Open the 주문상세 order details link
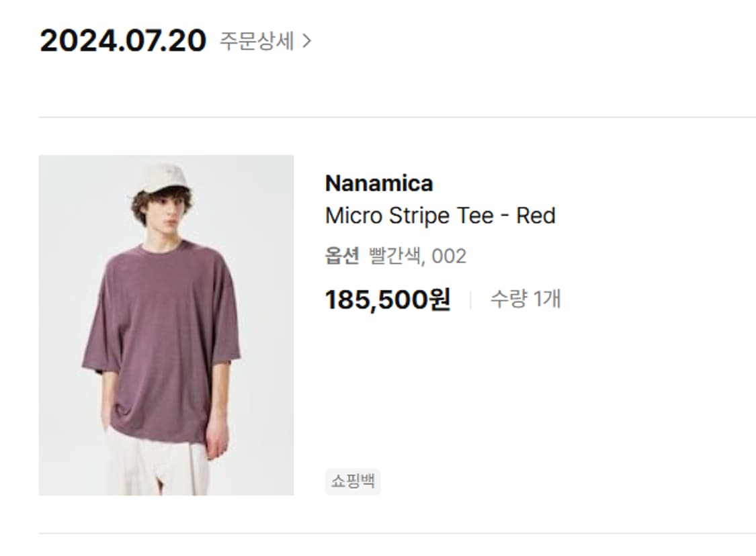The image size is (756, 556). (x=257, y=42)
